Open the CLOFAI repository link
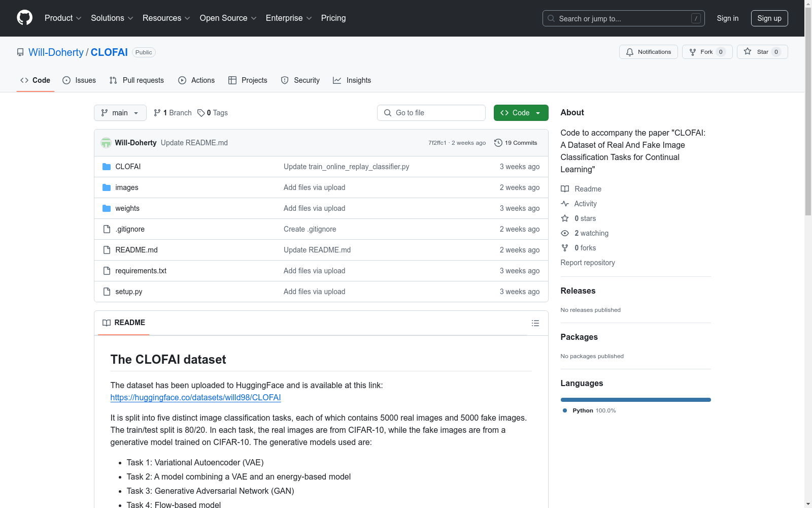This screenshot has height=508, width=812. [109, 52]
